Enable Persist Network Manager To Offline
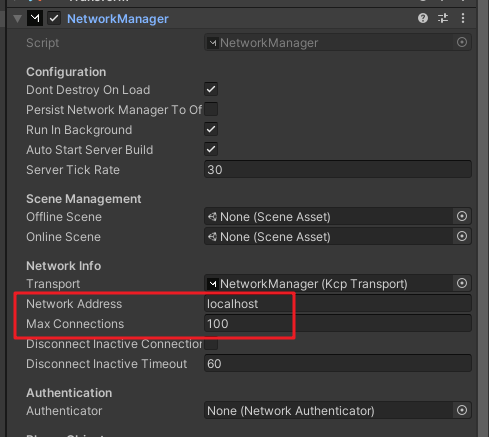This screenshot has height=437, width=489. coord(211,109)
